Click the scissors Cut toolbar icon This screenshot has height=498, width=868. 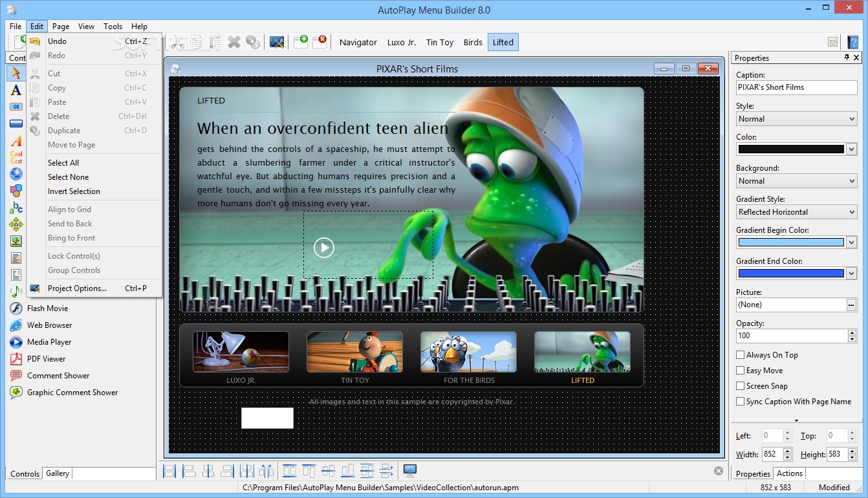178,43
